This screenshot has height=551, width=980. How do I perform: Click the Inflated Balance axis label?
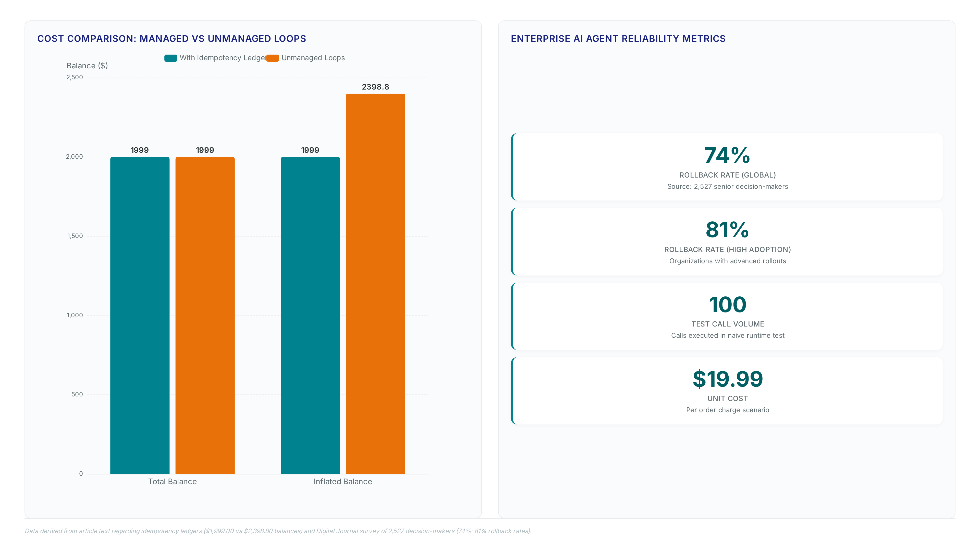point(343,481)
